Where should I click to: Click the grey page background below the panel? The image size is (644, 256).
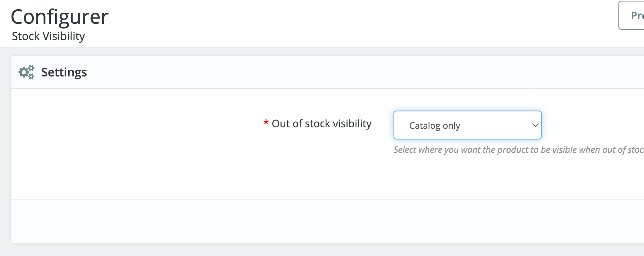tap(326, 250)
